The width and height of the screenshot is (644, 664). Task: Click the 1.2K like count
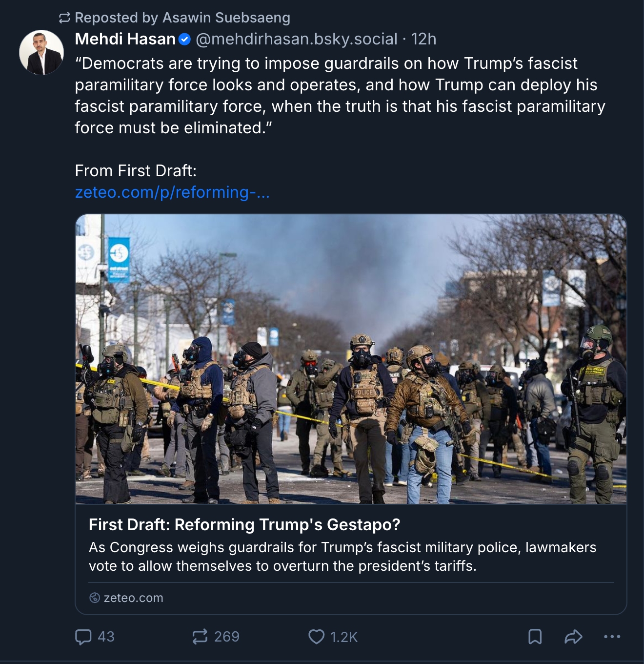coord(344,637)
